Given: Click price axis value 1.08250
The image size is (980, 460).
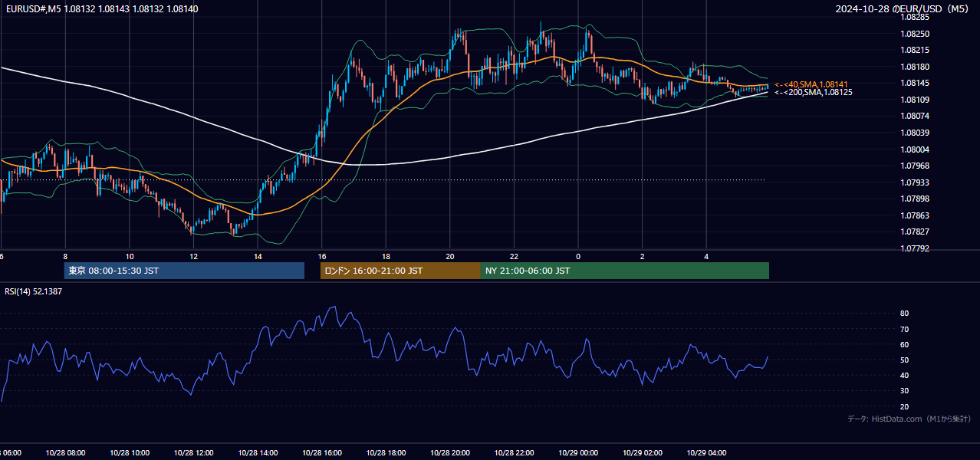Looking at the screenshot, I should (x=916, y=34).
